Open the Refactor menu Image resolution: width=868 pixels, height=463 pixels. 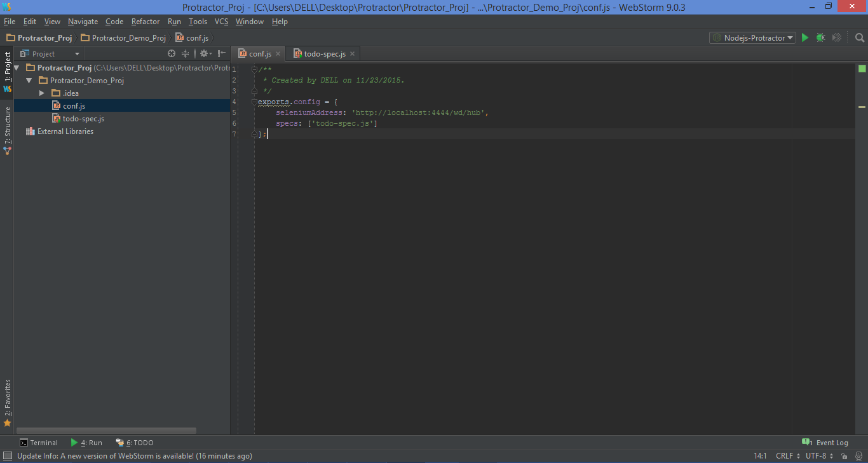[146, 21]
